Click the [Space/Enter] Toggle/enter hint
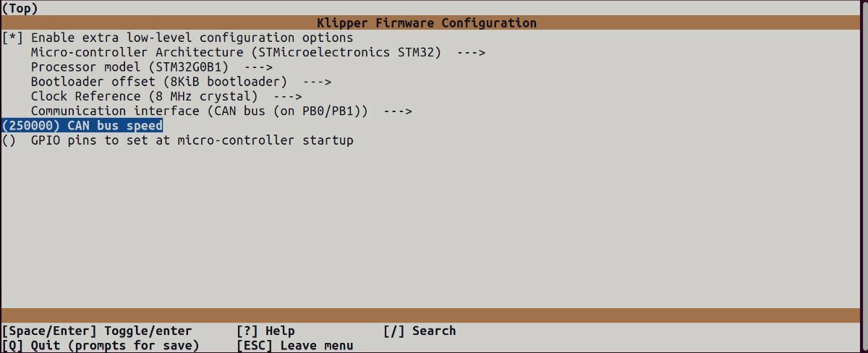The height and width of the screenshot is (353, 868). click(x=98, y=331)
